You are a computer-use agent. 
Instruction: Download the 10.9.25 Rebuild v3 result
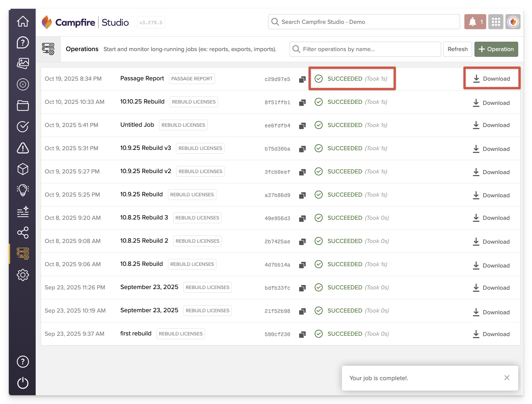point(491,149)
